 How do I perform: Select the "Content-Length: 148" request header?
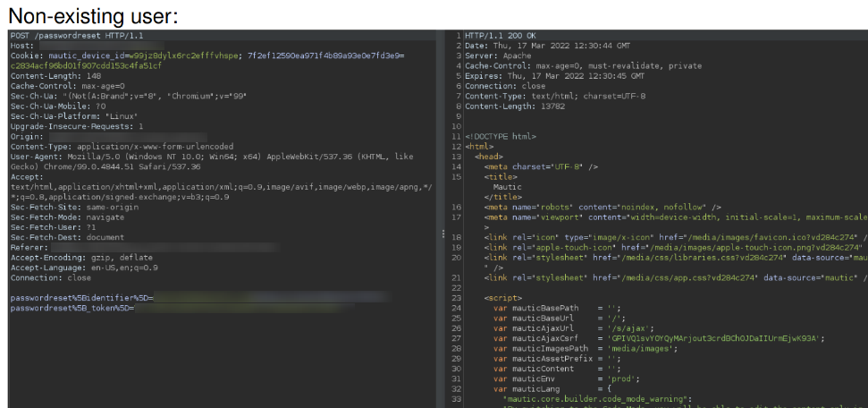[x=55, y=76]
